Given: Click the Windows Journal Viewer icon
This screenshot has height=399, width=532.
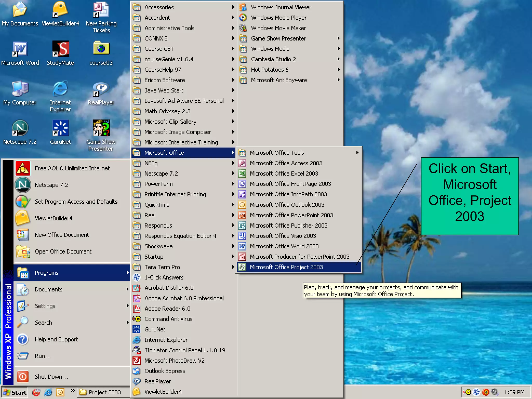Looking at the screenshot, I should point(243,7).
